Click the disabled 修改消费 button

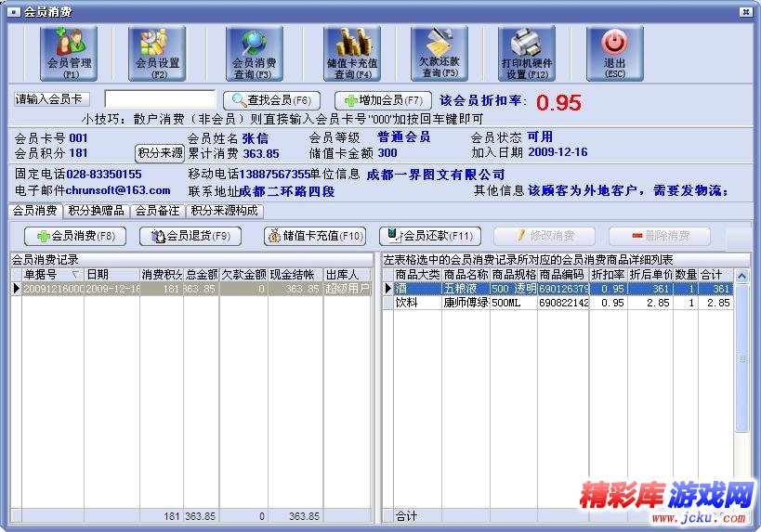point(545,236)
